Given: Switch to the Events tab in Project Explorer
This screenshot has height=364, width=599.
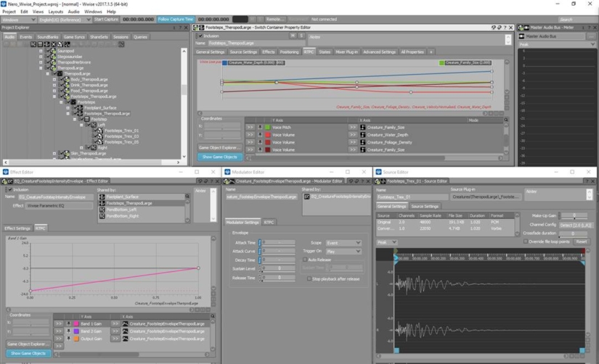Looking at the screenshot, I should [x=25, y=37].
